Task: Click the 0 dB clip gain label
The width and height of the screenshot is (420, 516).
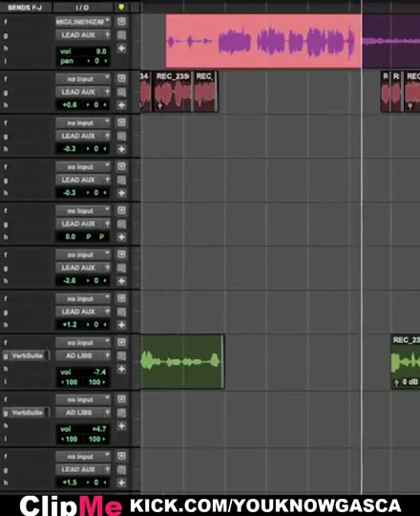Action: click(410, 382)
